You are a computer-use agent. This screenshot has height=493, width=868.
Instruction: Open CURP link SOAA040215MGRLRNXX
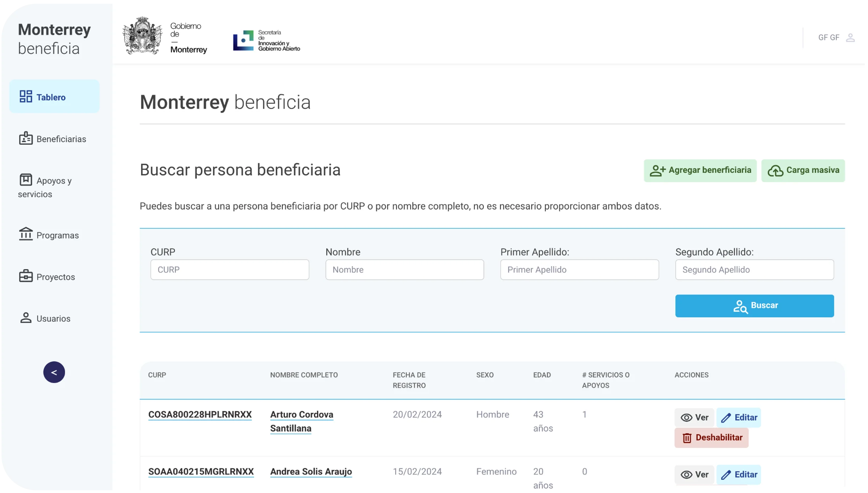(x=201, y=472)
